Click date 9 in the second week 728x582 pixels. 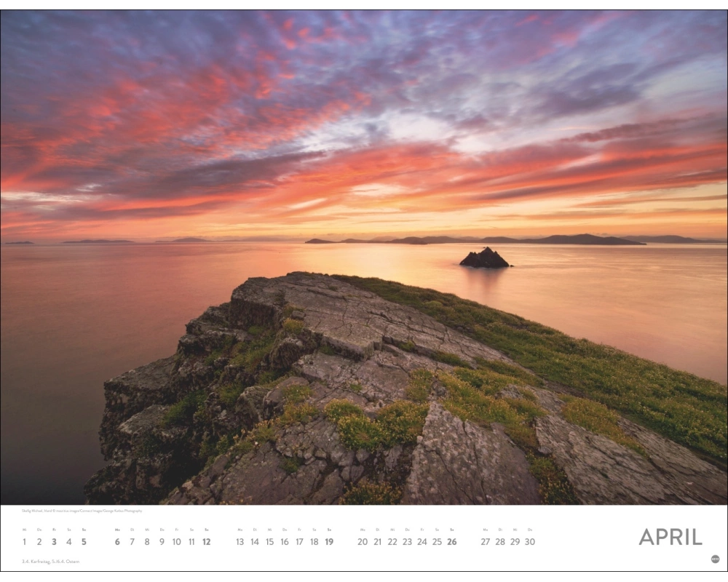(162, 542)
